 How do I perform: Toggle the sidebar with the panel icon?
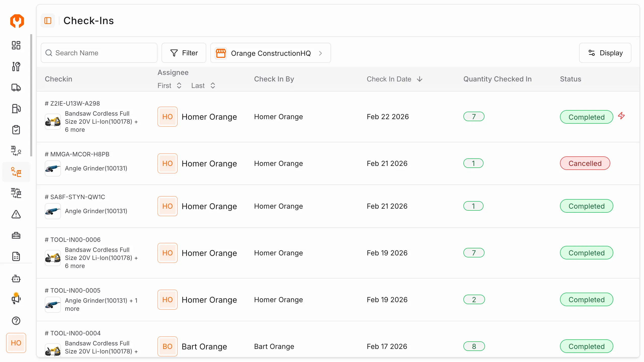tap(48, 21)
